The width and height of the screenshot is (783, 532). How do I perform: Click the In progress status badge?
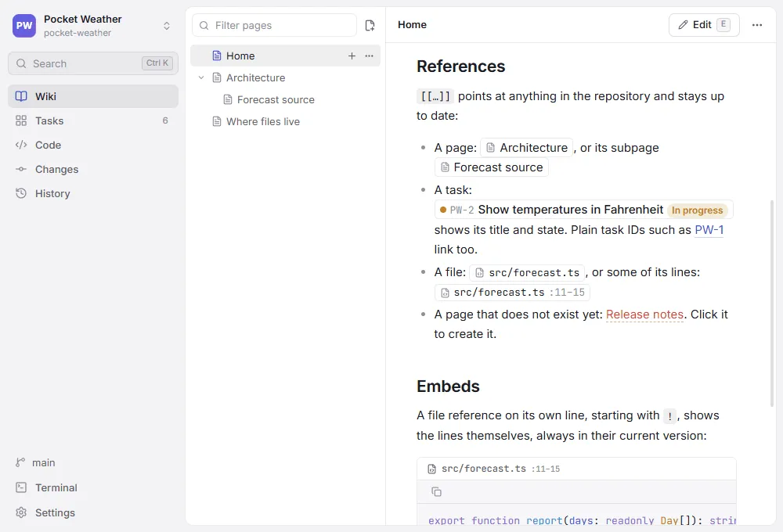697,210
